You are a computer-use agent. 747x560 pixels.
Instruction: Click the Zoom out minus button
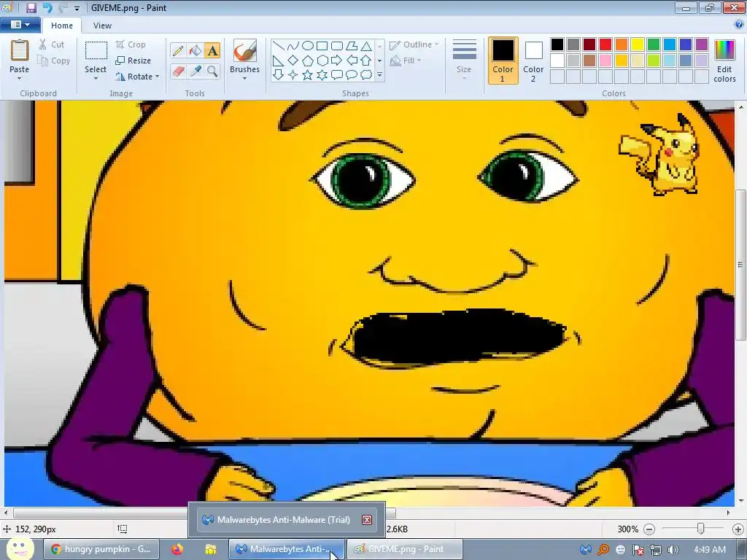click(649, 529)
